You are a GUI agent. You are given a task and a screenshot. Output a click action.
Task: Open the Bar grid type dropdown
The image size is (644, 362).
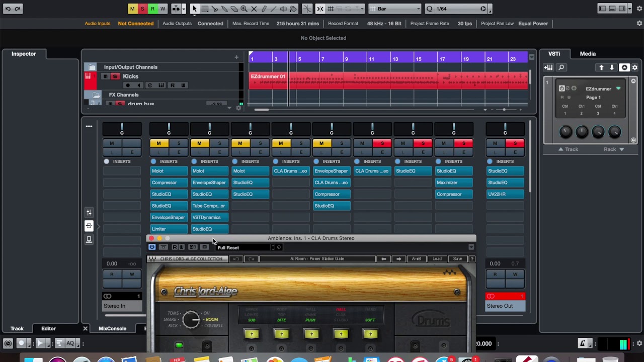click(x=395, y=9)
